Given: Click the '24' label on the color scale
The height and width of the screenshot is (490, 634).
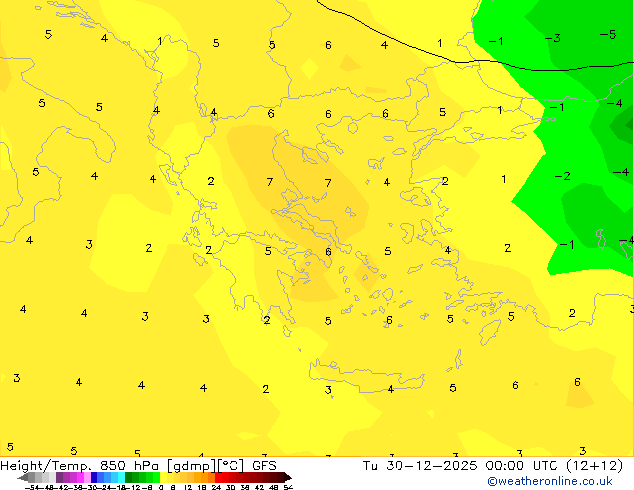Looking at the screenshot, I should point(216,487).
